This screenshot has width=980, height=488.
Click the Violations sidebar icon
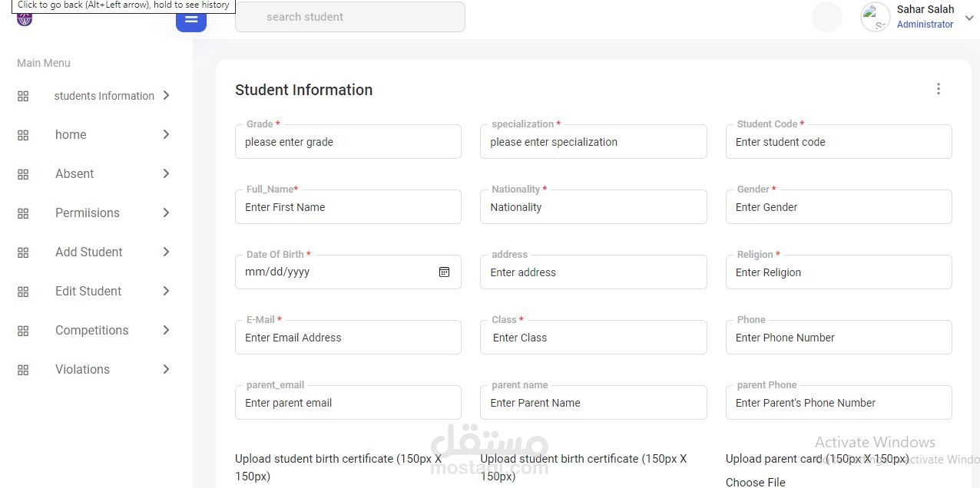(x=22, y=369)
